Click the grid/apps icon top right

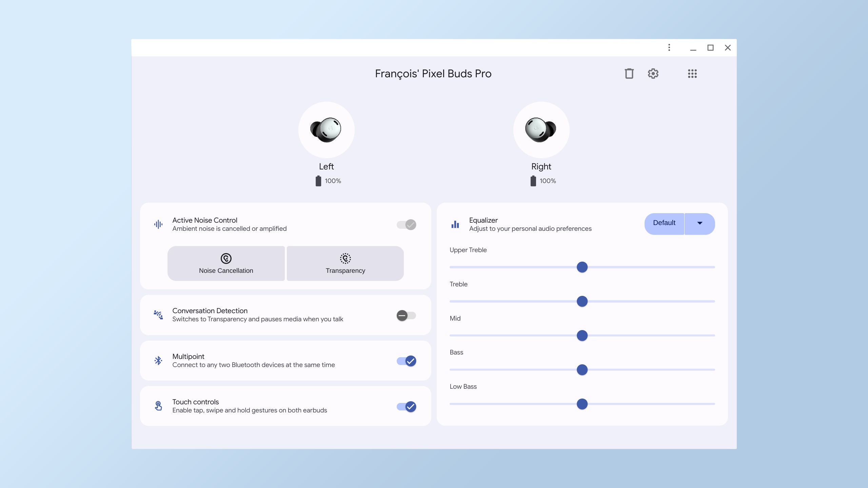coord(692,73)
